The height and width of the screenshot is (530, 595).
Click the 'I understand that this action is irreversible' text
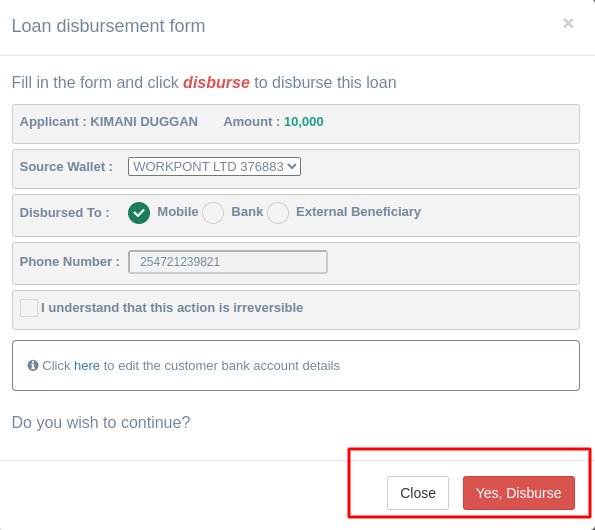172,308
